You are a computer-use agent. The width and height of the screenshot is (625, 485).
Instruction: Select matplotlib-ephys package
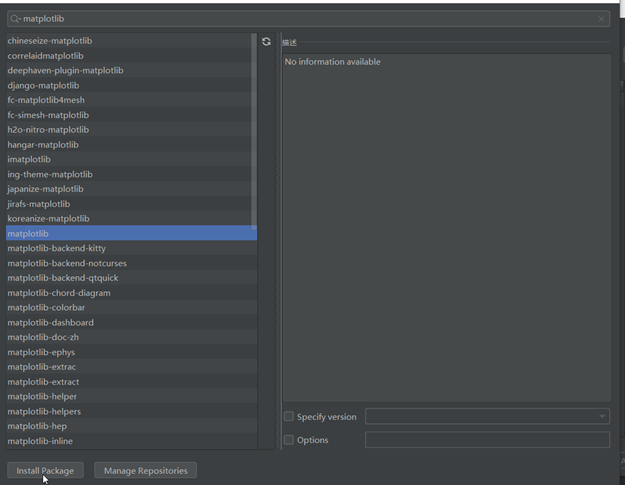tap(132, 352)
